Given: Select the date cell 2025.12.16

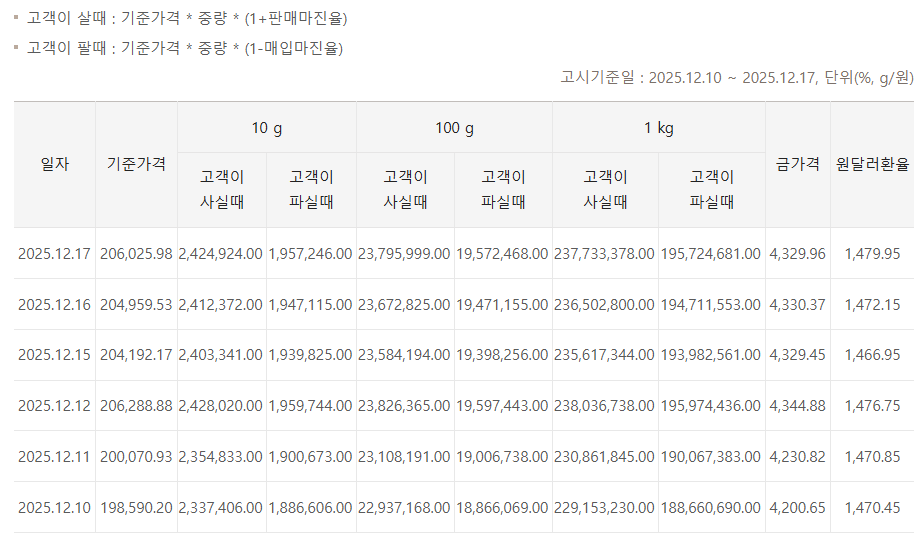Looking at the screenshot, I should (x=54, y=305).
